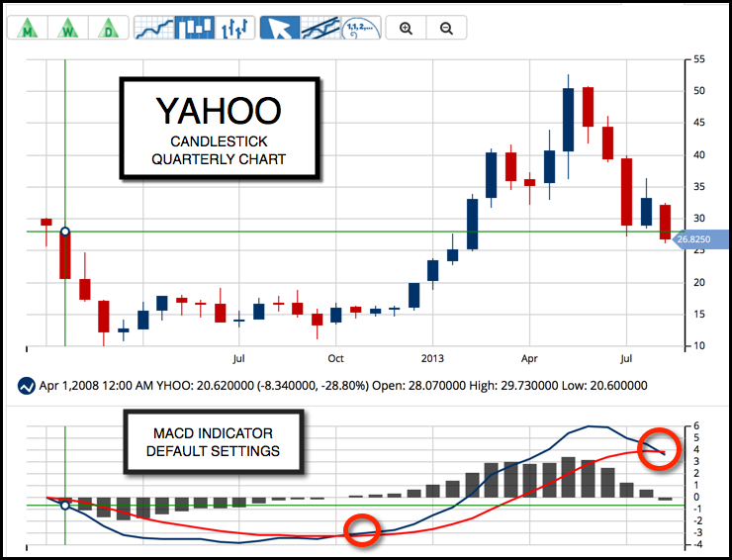Click the crosshair marker on price chart

coord(65,232)
